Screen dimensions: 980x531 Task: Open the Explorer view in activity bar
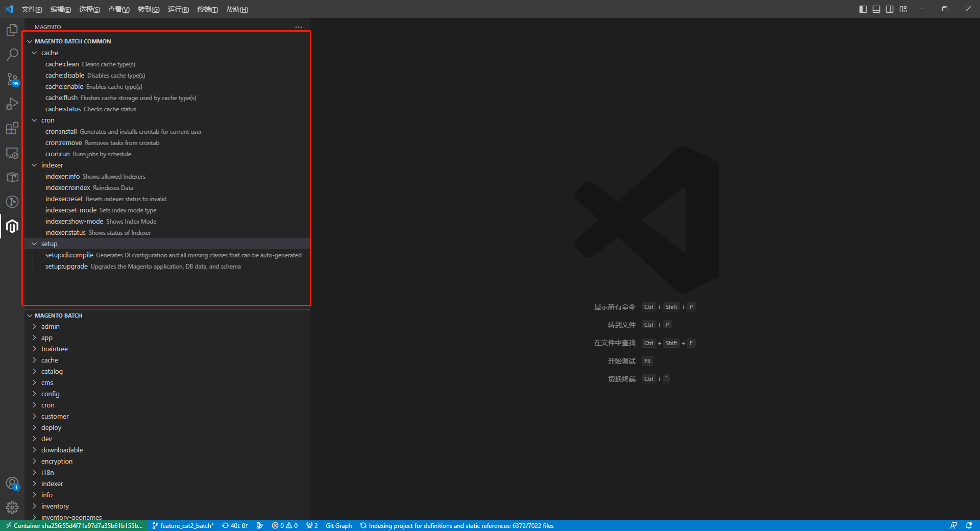(12, 30)
